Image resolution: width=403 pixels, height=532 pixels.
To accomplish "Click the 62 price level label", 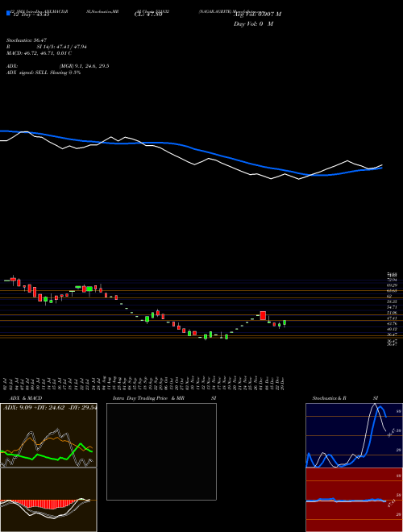I will pyautogui.click(x=389, y=296).
